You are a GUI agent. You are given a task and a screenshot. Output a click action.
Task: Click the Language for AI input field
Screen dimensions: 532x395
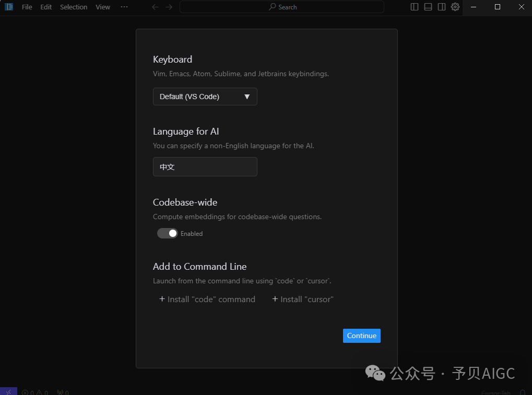coord(205,167)
